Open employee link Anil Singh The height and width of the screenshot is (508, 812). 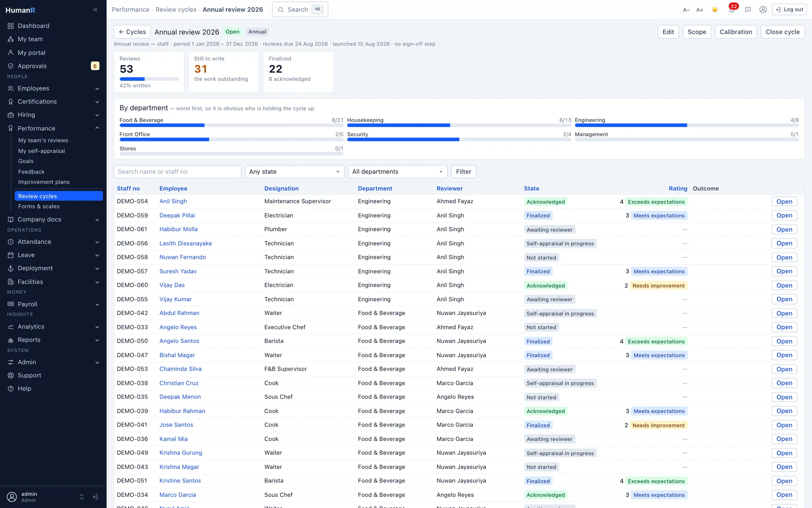[173, 202]
